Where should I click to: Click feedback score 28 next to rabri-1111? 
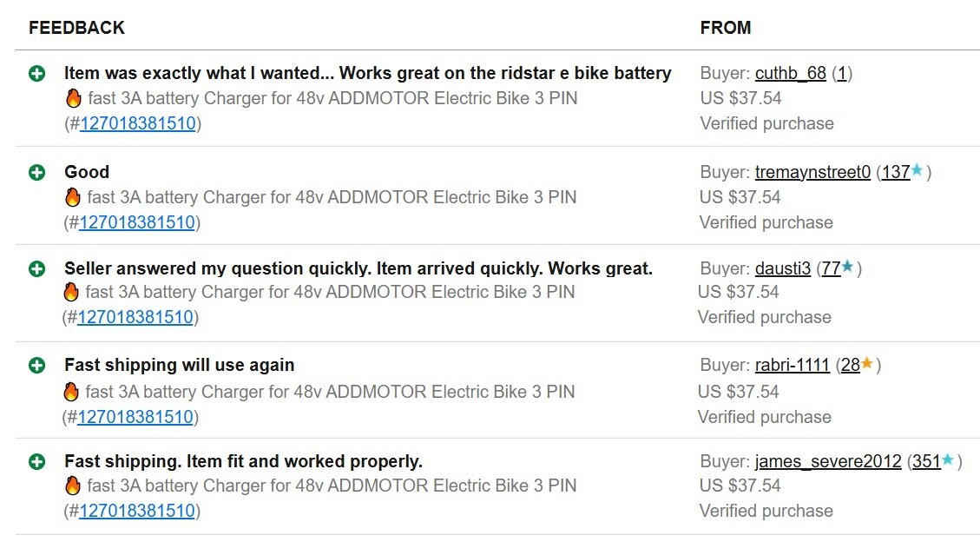[x=851, y=365]
